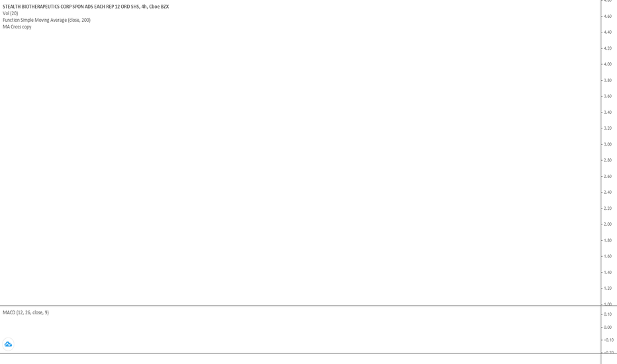617x364 pixels.
Task: Click the 4.60 price axis label
Action: (608, 16)
